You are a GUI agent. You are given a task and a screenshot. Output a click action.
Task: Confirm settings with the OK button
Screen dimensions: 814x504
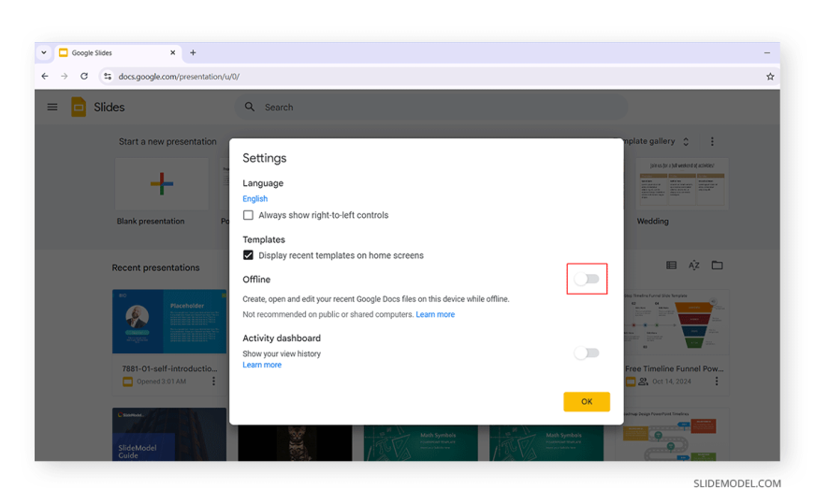tap(587, 402)
